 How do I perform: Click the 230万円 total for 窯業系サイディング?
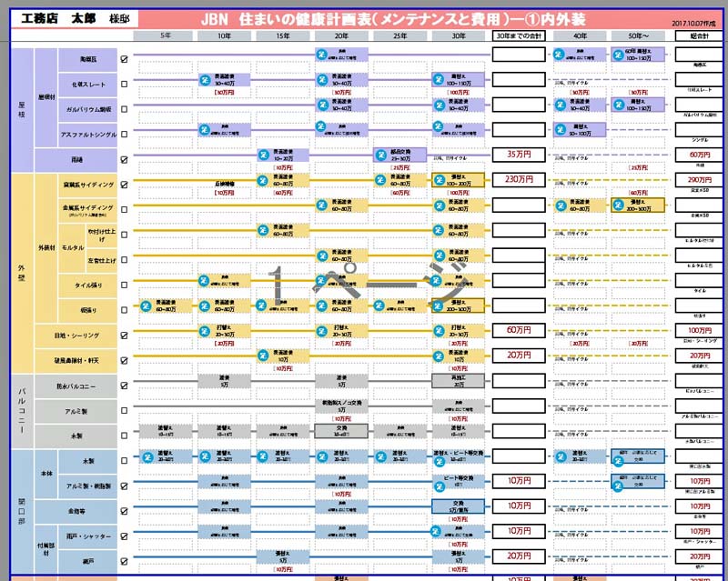click(x=520, y=180)
